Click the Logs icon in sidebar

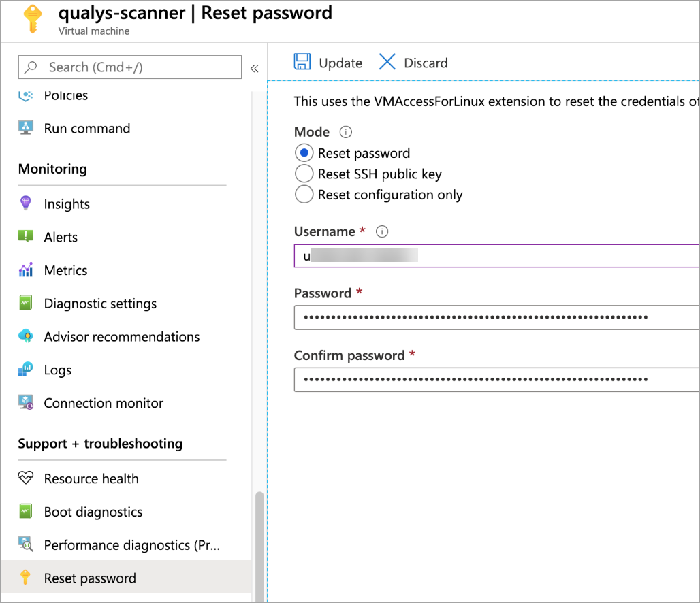25,370
